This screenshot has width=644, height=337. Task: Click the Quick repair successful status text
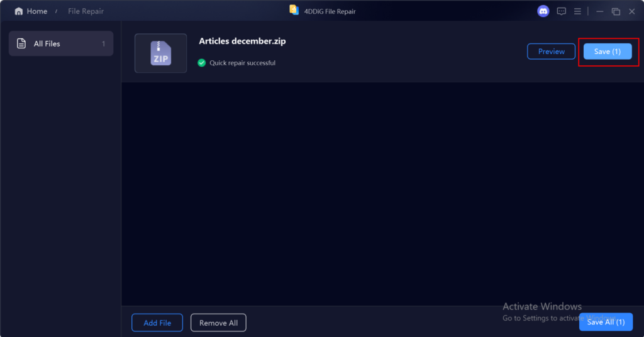(242, 63)
